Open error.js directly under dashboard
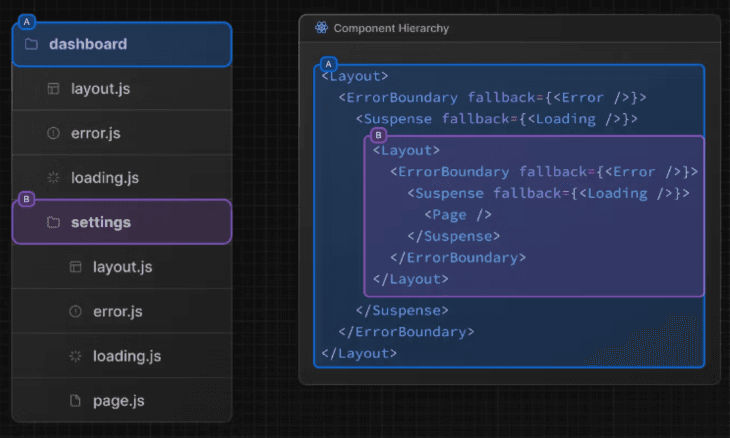The image size is (730, 438). pyautogui.click(x=96, y=133)
